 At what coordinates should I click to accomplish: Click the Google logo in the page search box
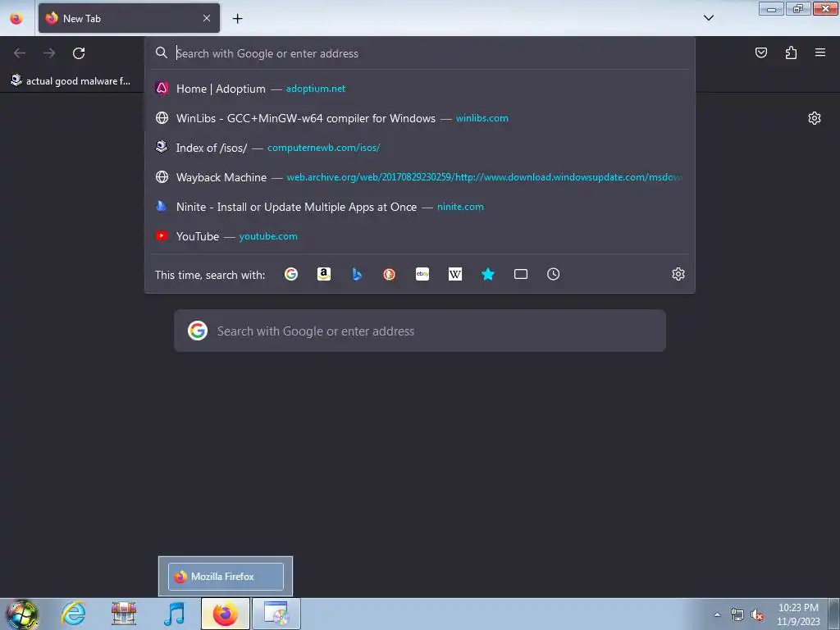pos(198,331)
